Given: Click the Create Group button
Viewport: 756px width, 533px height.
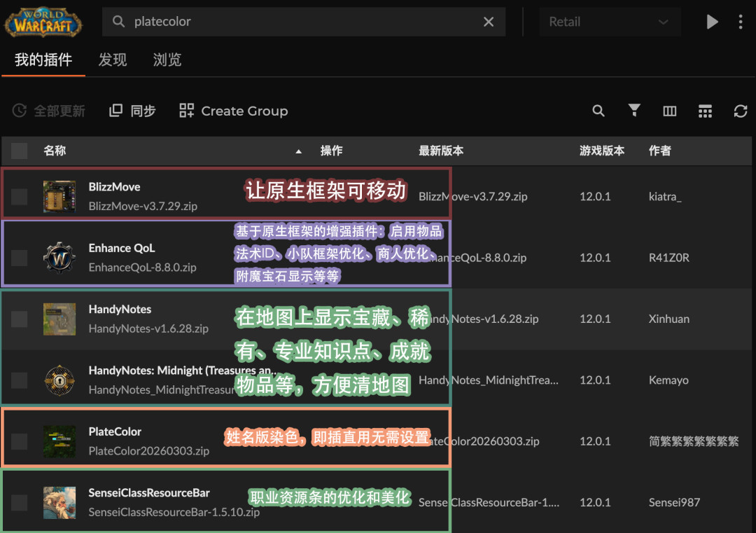Looking at the screenshot, I should (x=233, y=111).
